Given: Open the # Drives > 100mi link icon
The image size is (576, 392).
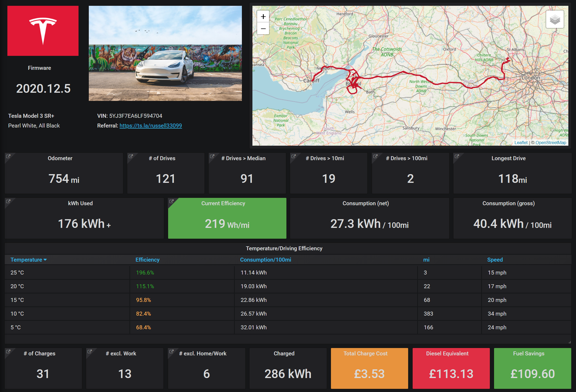Looking at the screenshot, I should click(375, 156).
